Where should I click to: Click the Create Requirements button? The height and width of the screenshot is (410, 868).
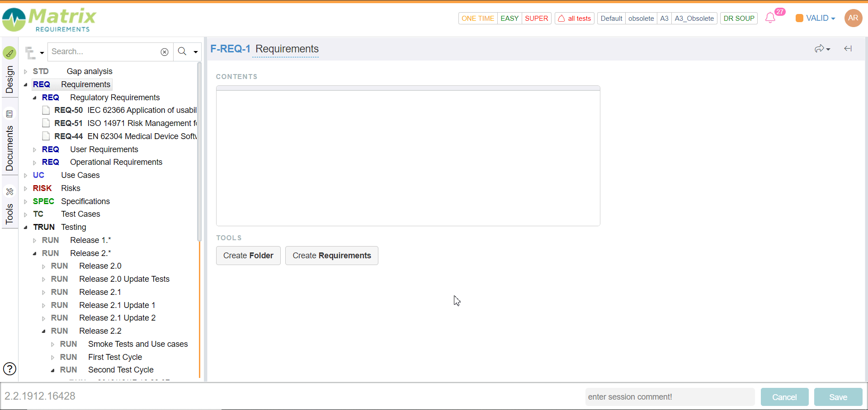[331, 256]
